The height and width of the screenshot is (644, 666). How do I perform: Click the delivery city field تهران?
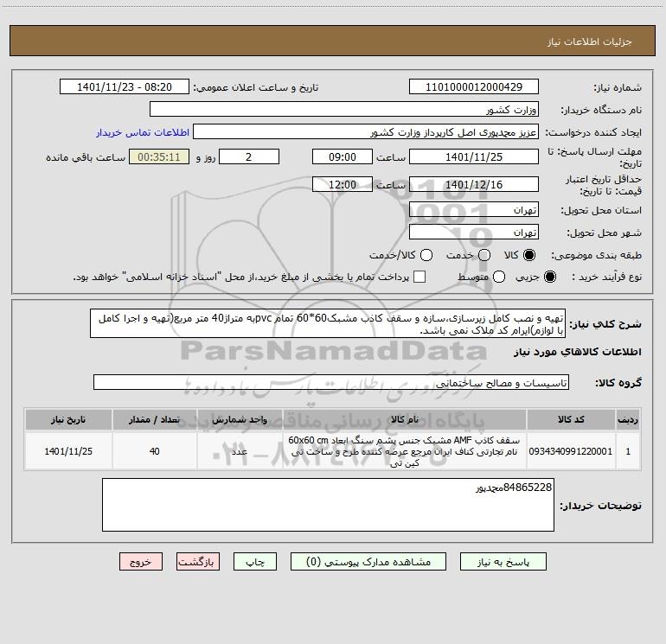click(x=474, y=233)
